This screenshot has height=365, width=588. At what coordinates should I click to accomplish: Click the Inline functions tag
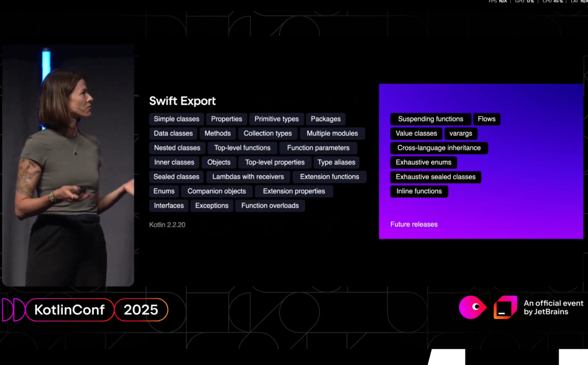419,191
